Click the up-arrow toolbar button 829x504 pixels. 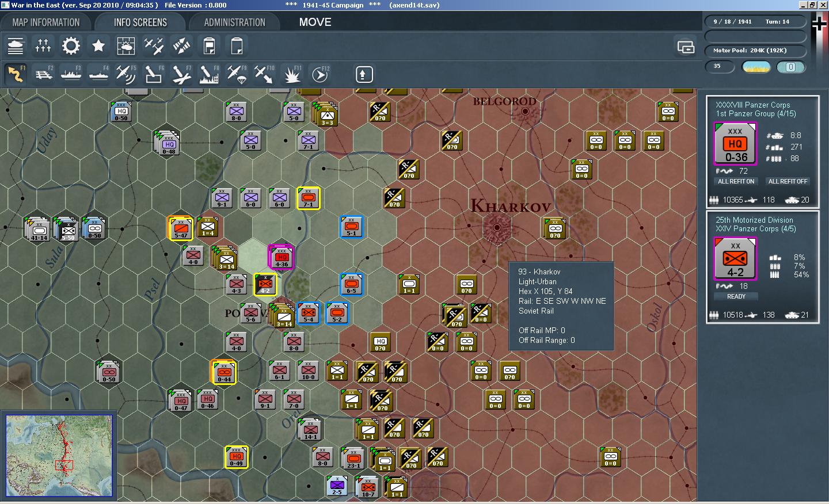363,74
